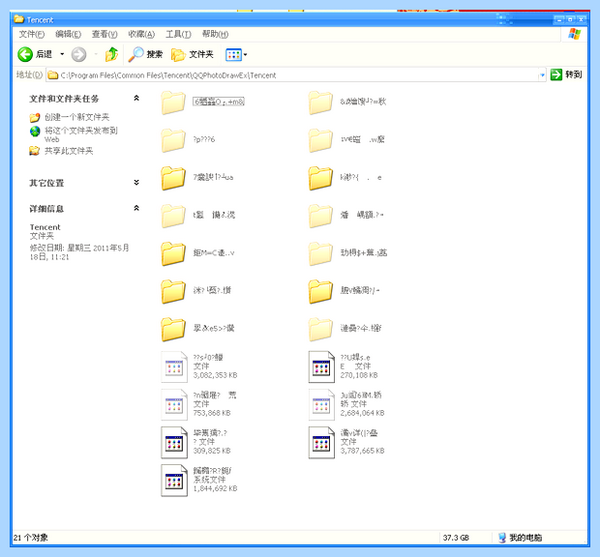Click the folder name label containing ?仐.
This screenshot has height=557, width=600.
(x=361, y=328)
